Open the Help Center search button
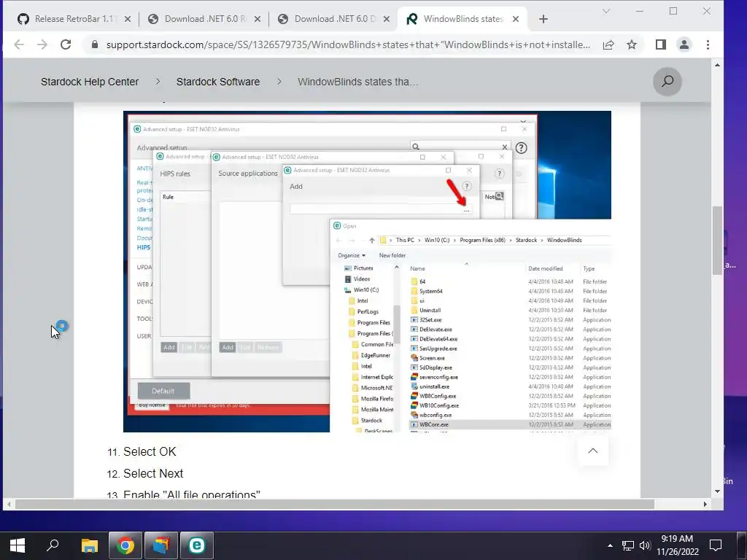 pos(667,82)
